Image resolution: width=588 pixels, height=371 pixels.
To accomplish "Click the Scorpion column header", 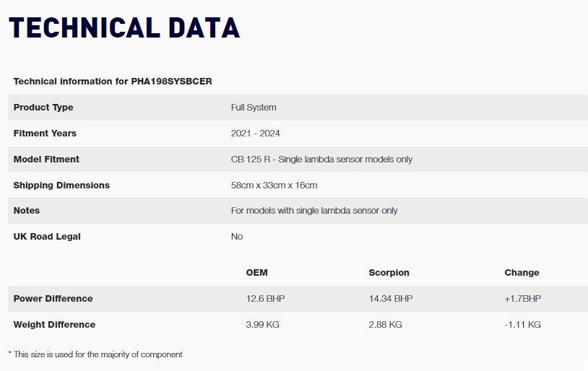I will [389, 272].
